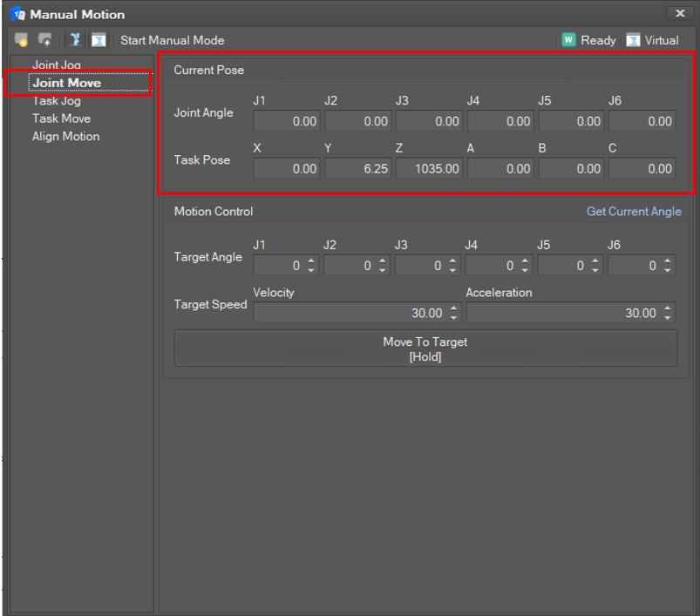
Task: Open the Align Motion page
Action: point(65,136)
